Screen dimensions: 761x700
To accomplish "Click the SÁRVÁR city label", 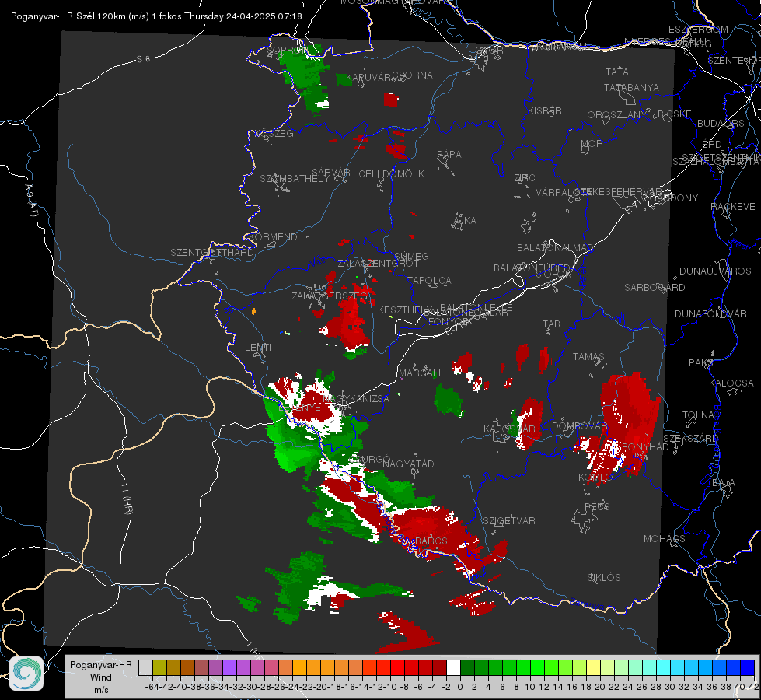I will pos(331,172).
